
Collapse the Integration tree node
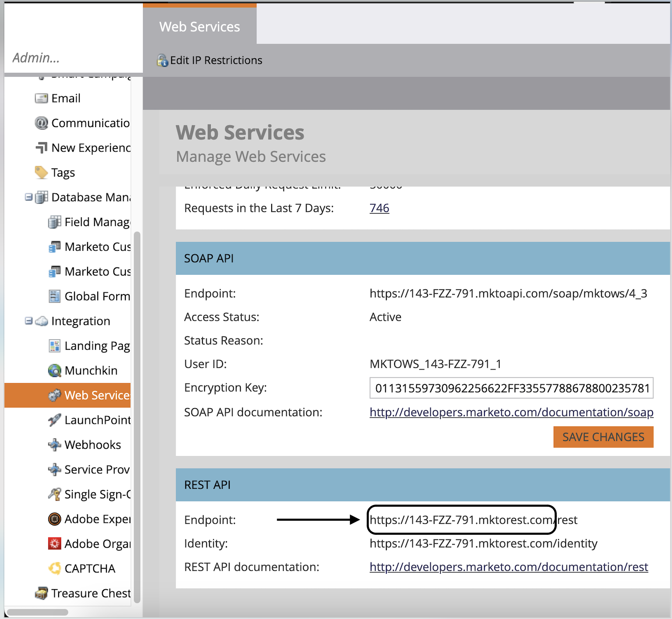coord(28,321)
